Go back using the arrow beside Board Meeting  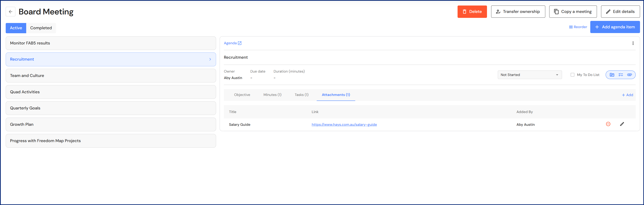[10, 12]
